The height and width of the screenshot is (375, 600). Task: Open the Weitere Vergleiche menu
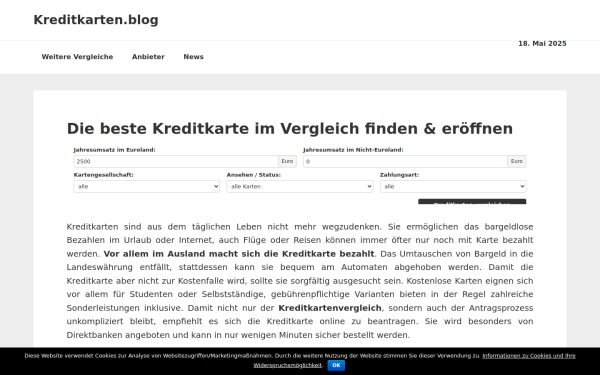tap(77, 57)
